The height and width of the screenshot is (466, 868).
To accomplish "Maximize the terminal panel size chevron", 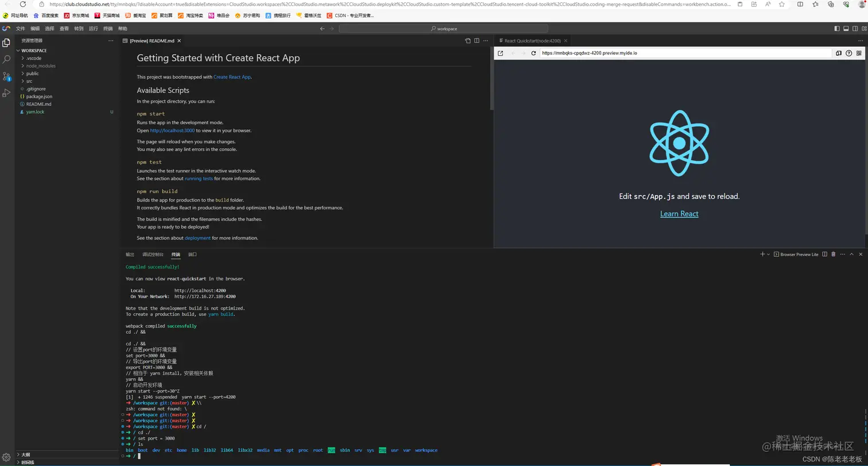I will pos(852,254).
